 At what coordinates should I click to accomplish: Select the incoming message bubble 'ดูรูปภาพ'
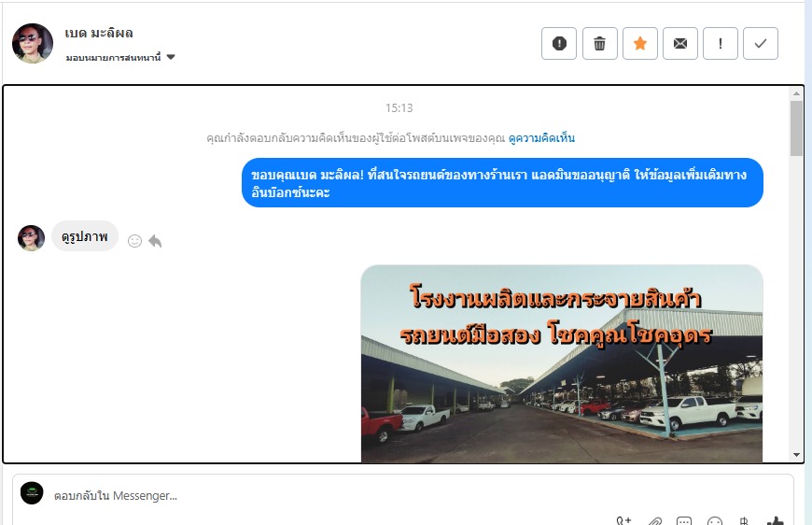pos(85,237)
